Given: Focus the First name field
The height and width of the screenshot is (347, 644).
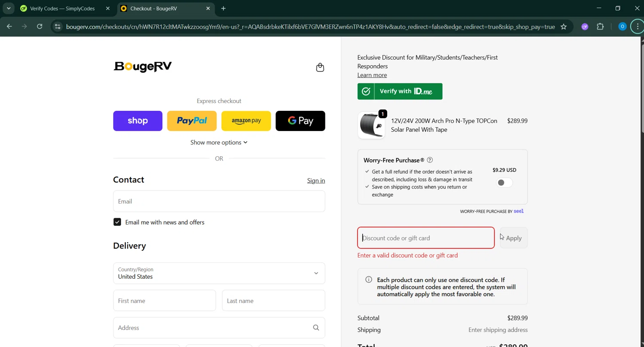Looking at the screenshot, I should [x=164, y=301].
